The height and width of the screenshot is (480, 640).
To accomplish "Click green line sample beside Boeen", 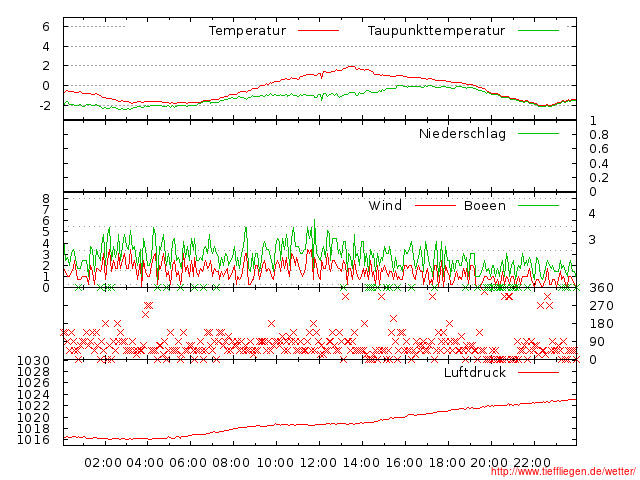I will pos(538,205).
